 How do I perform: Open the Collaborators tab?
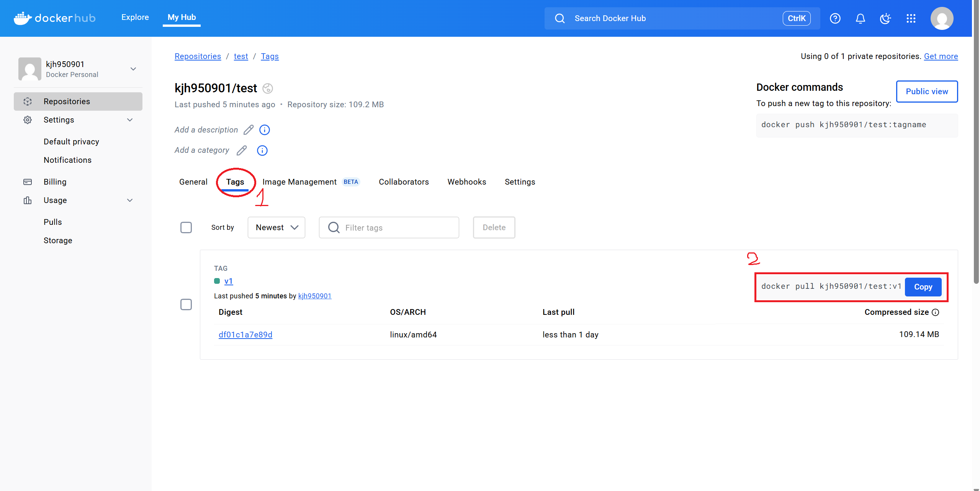point(404,182)
